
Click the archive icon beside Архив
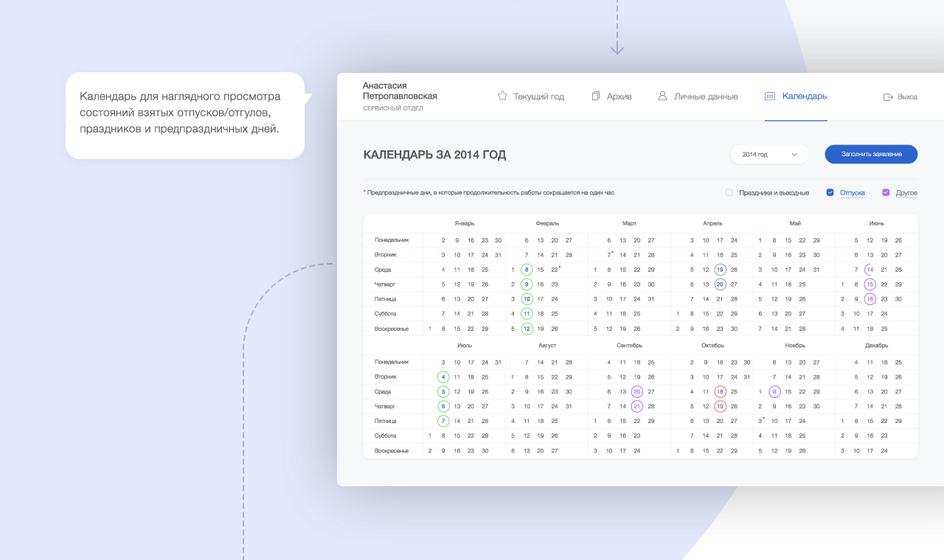click(596, 96)
